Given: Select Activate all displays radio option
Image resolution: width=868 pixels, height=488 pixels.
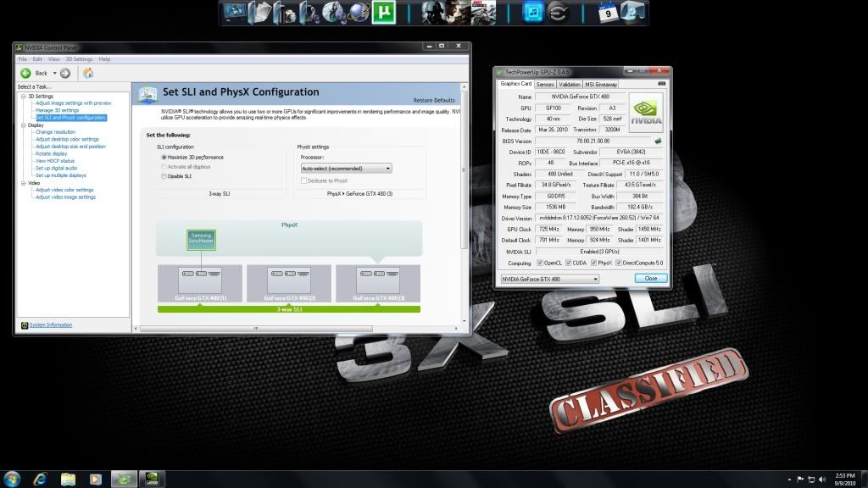Looking at the screenshot, I should tap(164, 167).
